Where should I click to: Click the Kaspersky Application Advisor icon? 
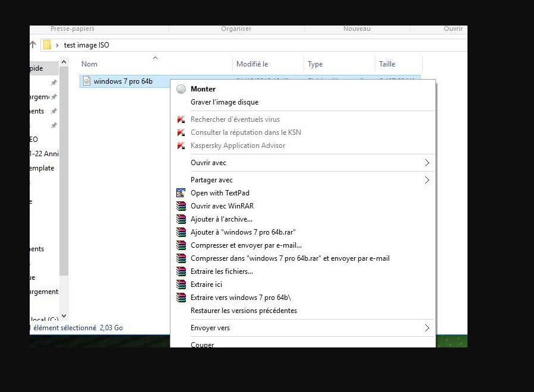coord(181,146)
